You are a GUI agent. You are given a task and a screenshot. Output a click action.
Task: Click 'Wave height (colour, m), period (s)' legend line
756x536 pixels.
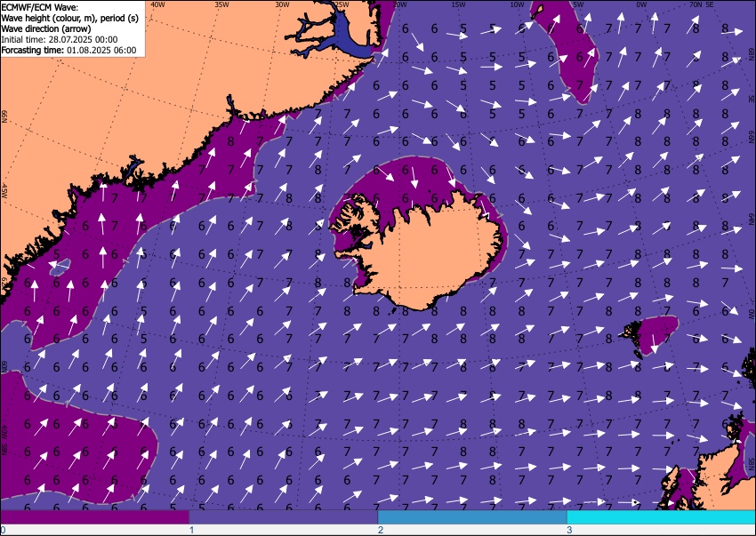[x=70, y=18]
